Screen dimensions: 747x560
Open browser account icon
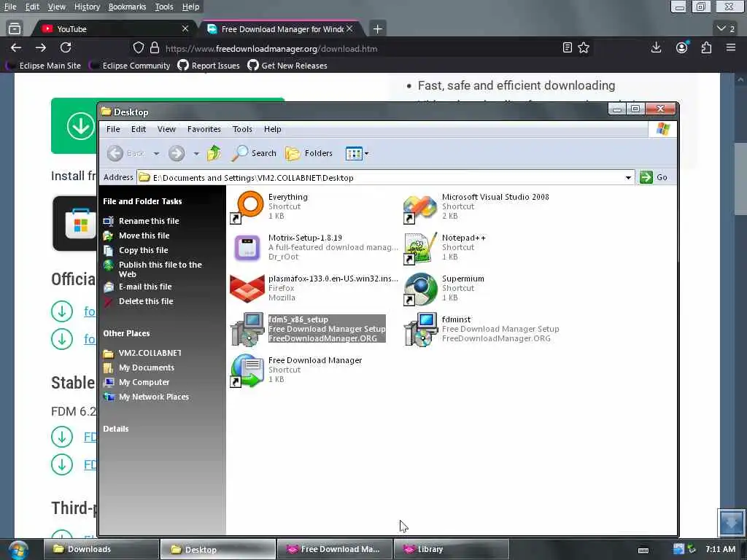(682, 47)
